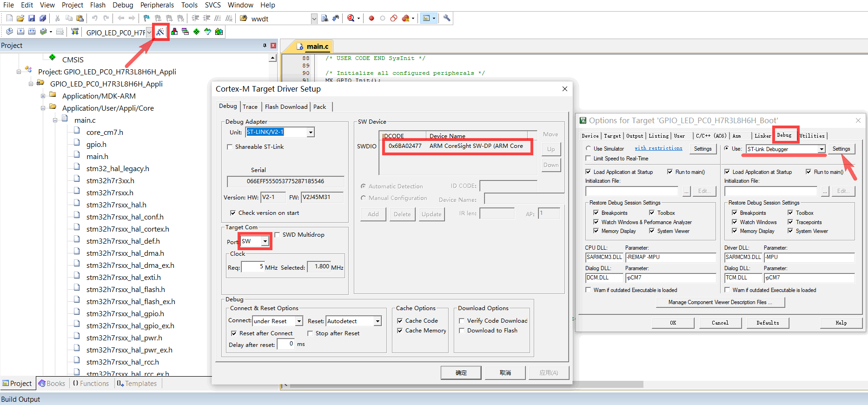Undo last edit via toolbar icon
The height and width of the screenshot is (405, 868).
(x=95, y=18)
